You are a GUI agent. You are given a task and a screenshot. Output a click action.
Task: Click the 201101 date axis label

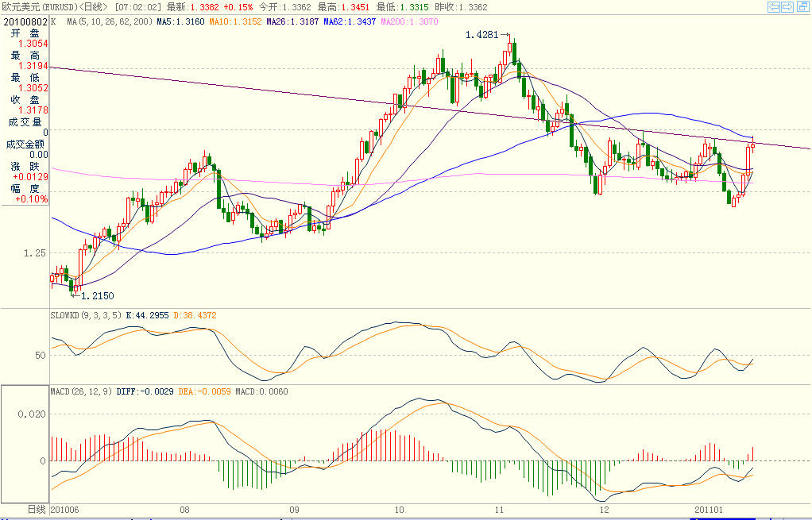click(710, 509)
